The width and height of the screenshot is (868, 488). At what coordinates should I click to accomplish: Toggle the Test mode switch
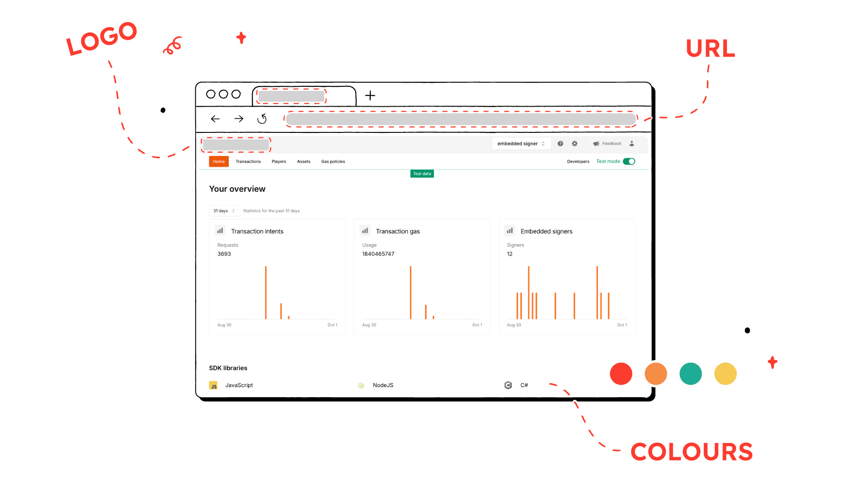tap(629, 161)
